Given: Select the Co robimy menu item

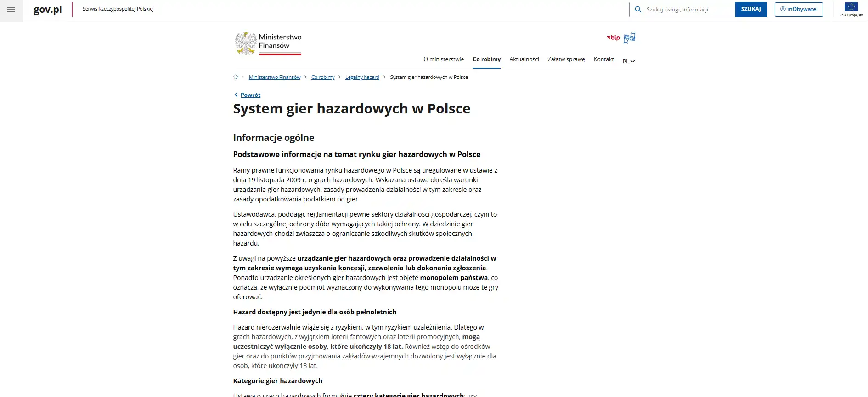Looking at the screenshot, I should coord(487,59).
